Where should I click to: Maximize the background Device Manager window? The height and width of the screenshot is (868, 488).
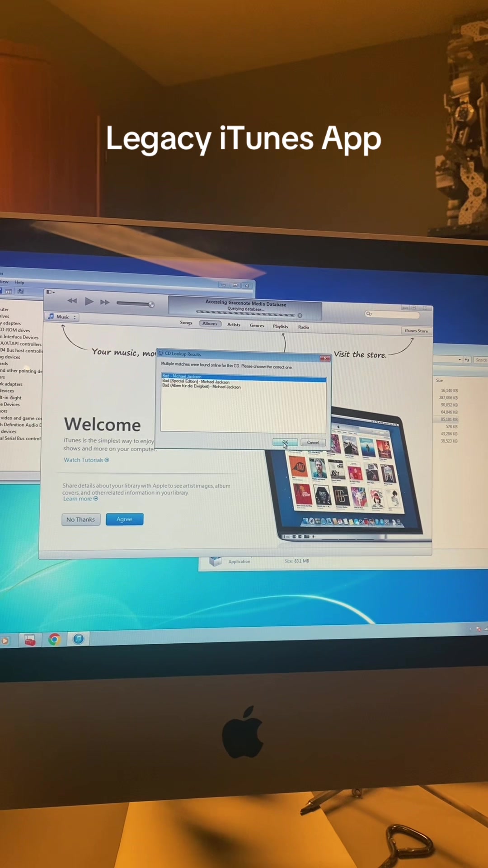tap(235, 285)
